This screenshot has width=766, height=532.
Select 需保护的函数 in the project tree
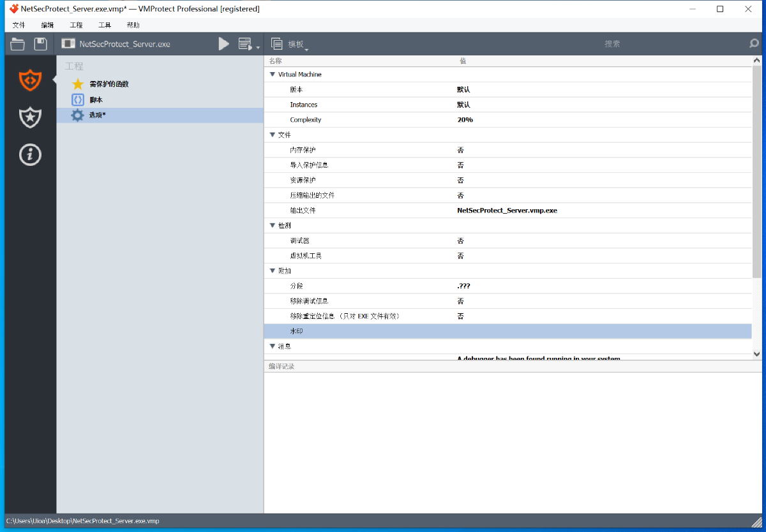[x=109, y=84]
